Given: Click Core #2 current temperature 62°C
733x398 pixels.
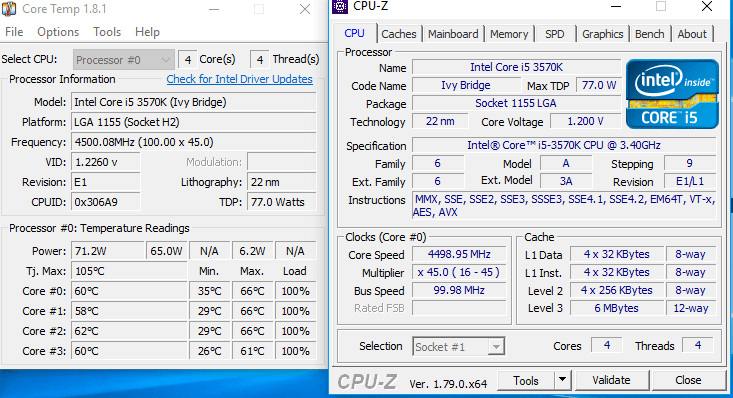Looking at the screenshot, I should (129, 331).
